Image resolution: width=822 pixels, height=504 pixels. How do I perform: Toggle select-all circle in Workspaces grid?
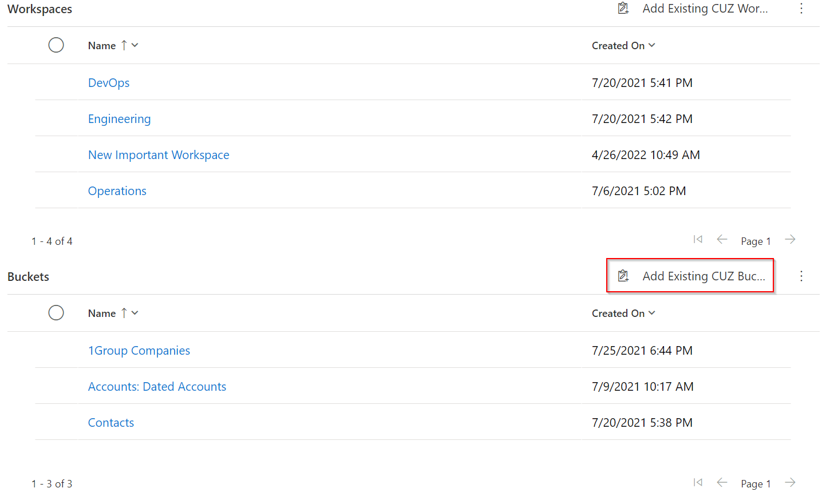click(56, 45)
